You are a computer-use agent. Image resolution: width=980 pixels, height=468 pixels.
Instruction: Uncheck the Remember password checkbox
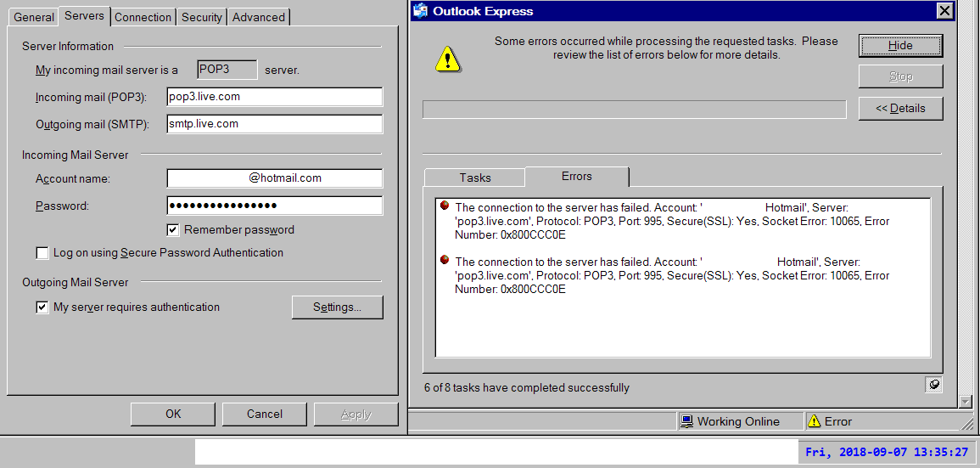coord(173,229)
